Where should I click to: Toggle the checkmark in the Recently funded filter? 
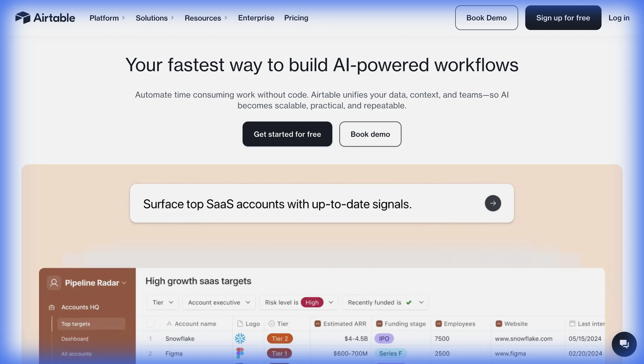pyautogui.click(x=409, y=302)
